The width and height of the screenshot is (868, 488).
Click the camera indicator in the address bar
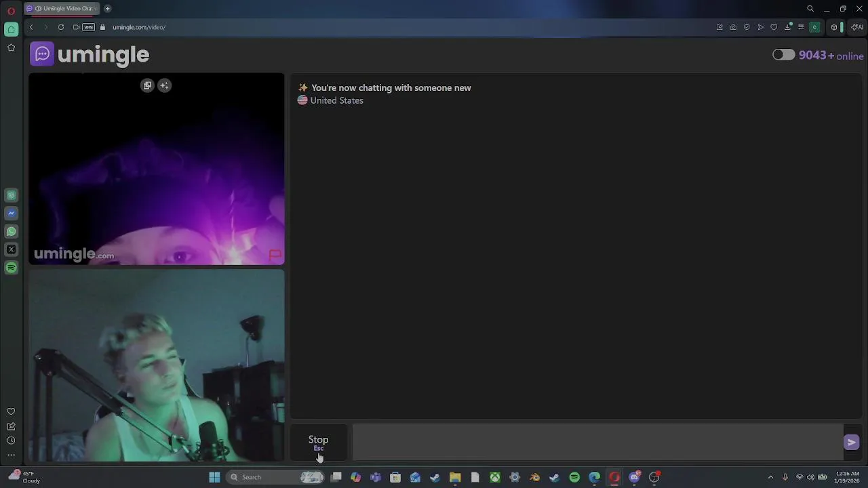pyautogui.click(x=76, y=27)
